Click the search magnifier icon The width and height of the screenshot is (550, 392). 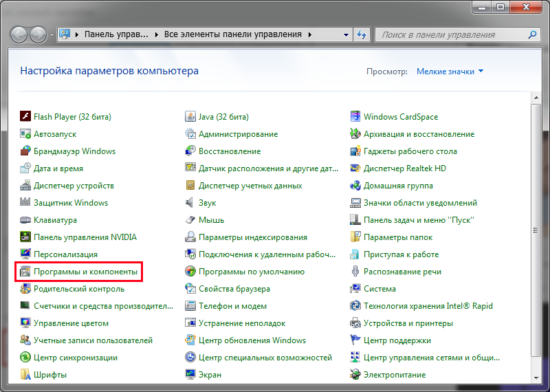[532, 35]
